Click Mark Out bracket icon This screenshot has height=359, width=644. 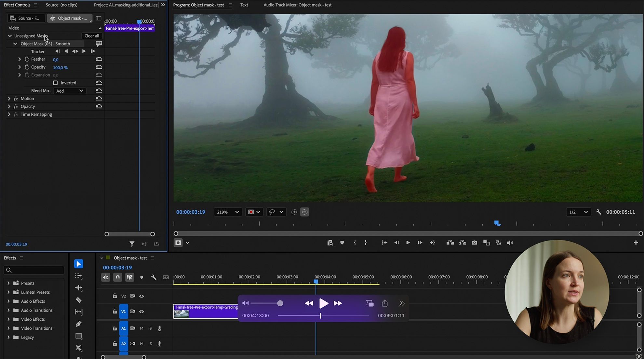pos(366,243)
